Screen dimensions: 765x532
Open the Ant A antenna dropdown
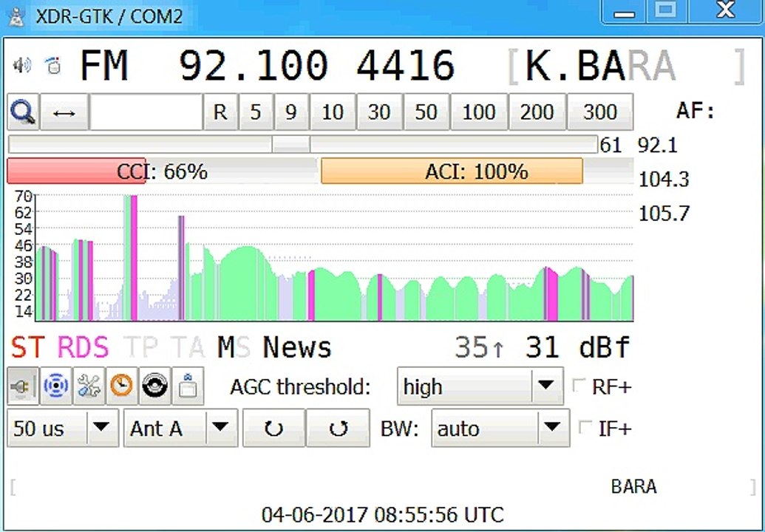(x=180, y=429)
